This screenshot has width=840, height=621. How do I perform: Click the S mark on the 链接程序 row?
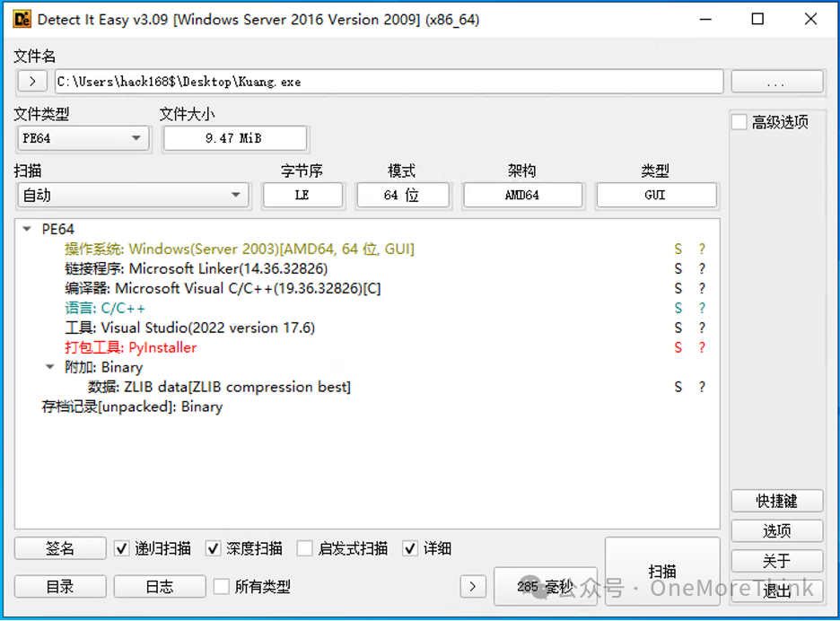coord(678,268)
